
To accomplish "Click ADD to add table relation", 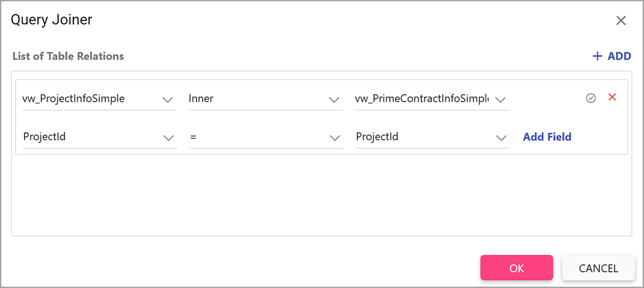I will 619,56.
